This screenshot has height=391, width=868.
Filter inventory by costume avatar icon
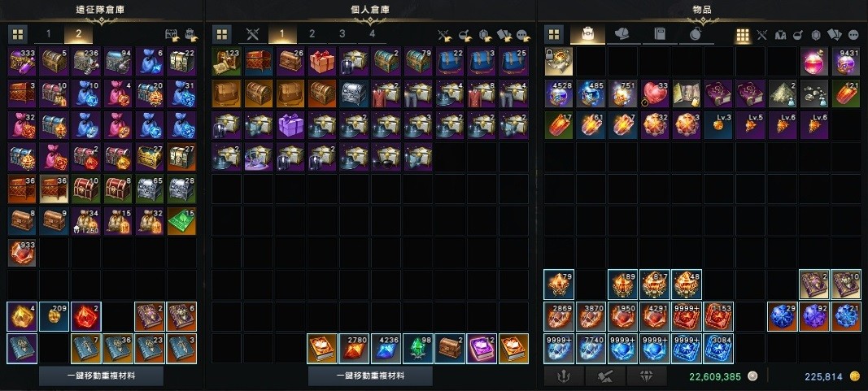point(780,36)
